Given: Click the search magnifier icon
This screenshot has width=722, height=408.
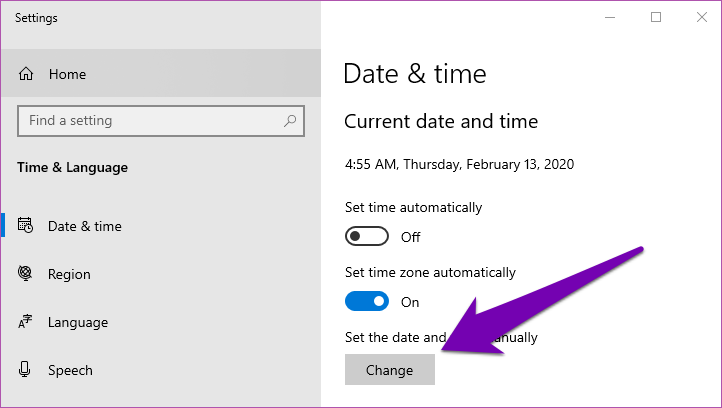Looking at the screenshot, I should pyautogui.click(x=290, y=121).
